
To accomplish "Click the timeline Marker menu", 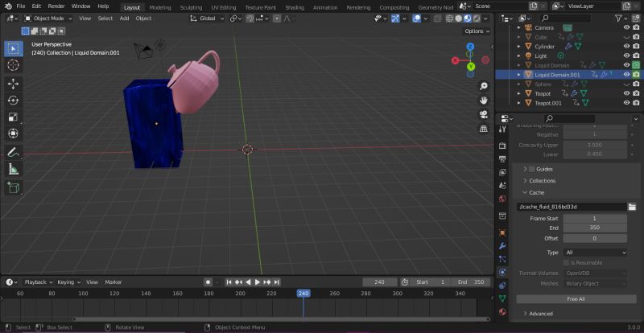I will click(114, 282).
